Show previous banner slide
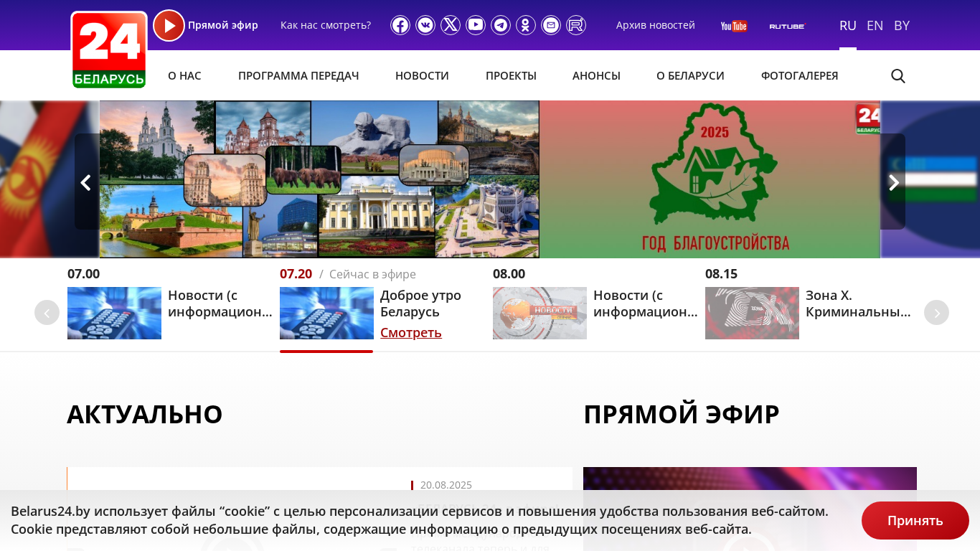This screenshot has width=980, height=551. (x=86, y=182)
